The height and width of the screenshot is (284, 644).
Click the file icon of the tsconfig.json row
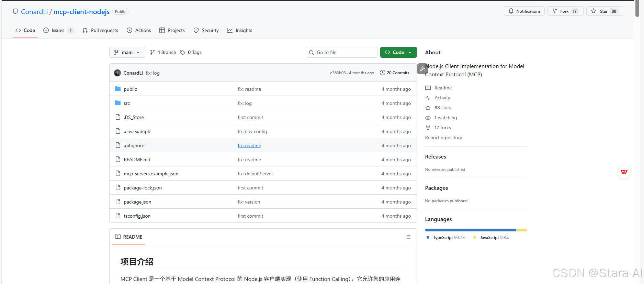(x=118, y=216)
